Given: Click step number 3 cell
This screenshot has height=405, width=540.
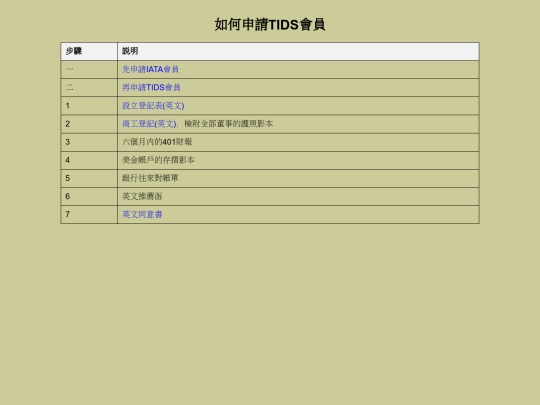Looking at the screenshot, I should [89, 142].
